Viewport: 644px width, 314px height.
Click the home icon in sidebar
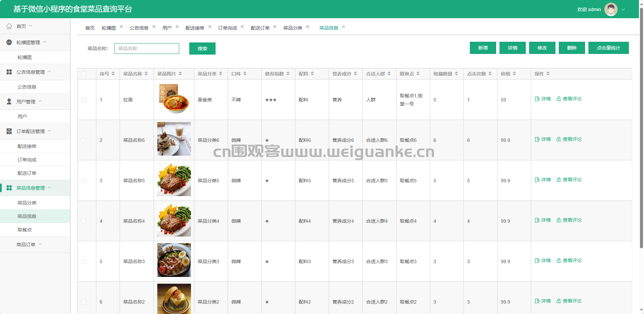click(9, 26)
